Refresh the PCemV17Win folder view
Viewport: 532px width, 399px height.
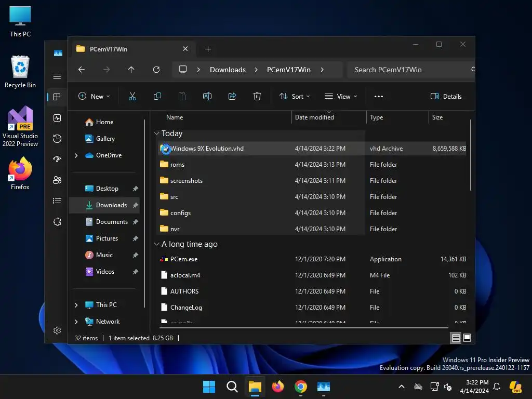(x=156, y=70)
